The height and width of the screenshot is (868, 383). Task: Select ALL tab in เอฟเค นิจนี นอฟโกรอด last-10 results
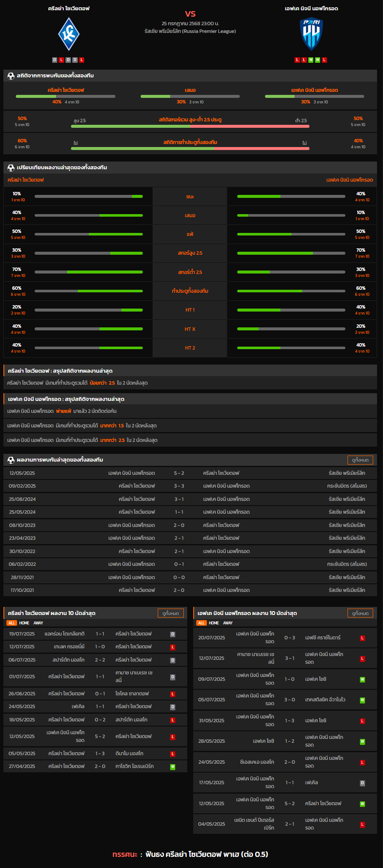tap(201, 623)
